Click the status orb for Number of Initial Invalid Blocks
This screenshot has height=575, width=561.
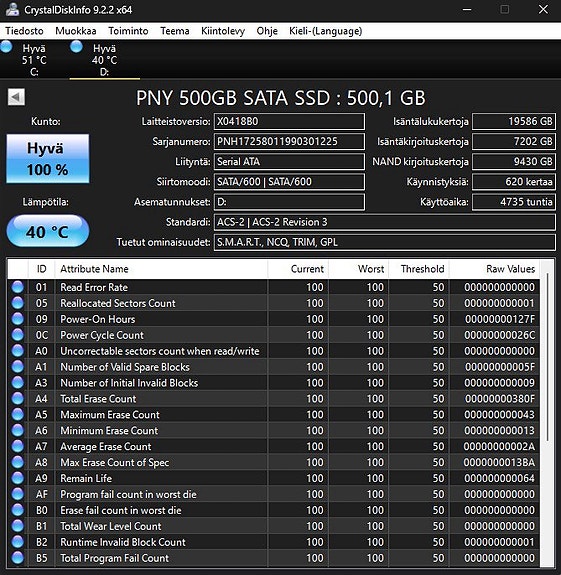(18, 383)
